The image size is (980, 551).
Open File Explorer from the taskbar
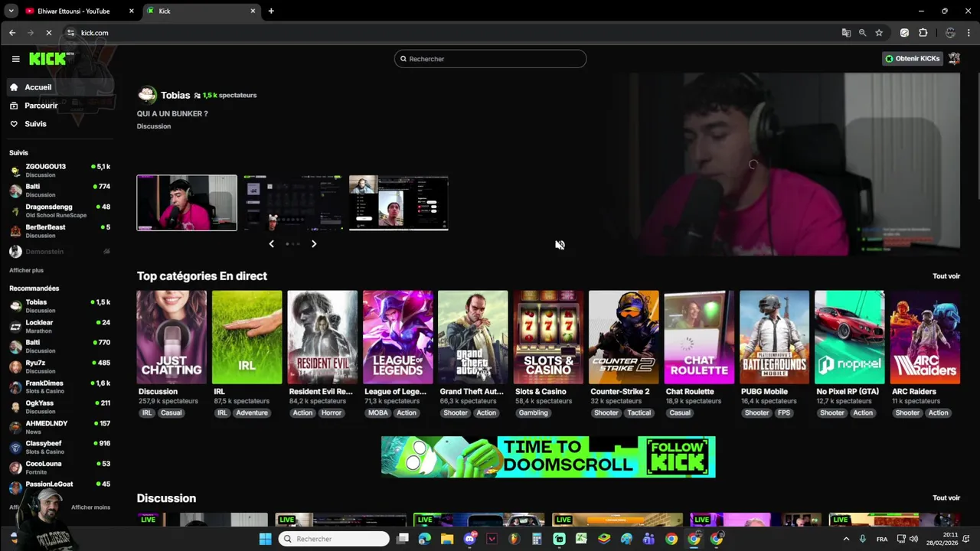coord(447,539)
